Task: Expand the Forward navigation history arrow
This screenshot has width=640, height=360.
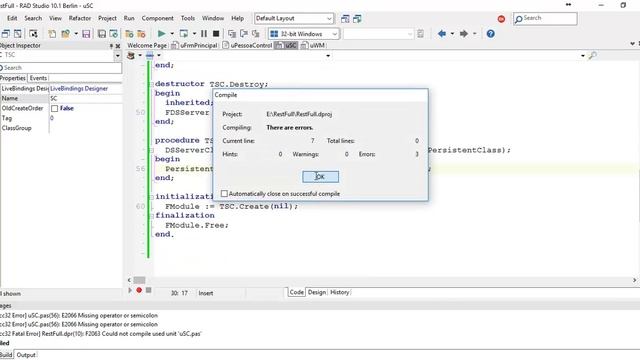Action: coord(474,33)
